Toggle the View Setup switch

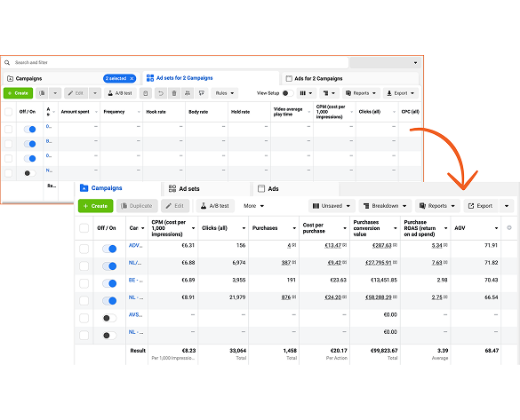pos(287,93)
